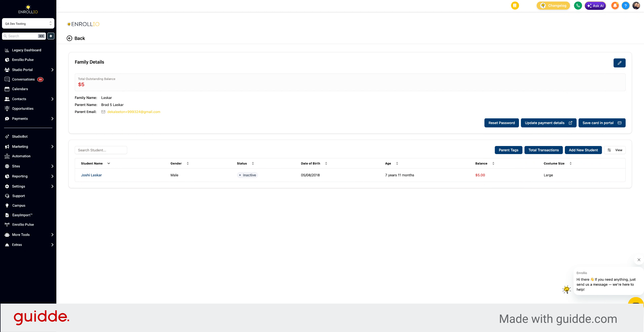This screenshot has width=644, height=332.
Task: Focus the Search Student input field
Action: (101, 150)
